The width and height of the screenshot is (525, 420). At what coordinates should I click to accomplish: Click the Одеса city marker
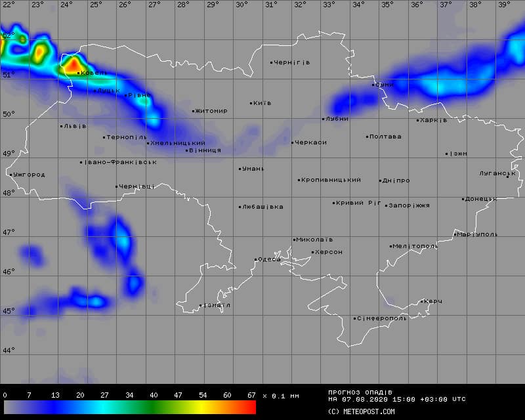[256, 260]
